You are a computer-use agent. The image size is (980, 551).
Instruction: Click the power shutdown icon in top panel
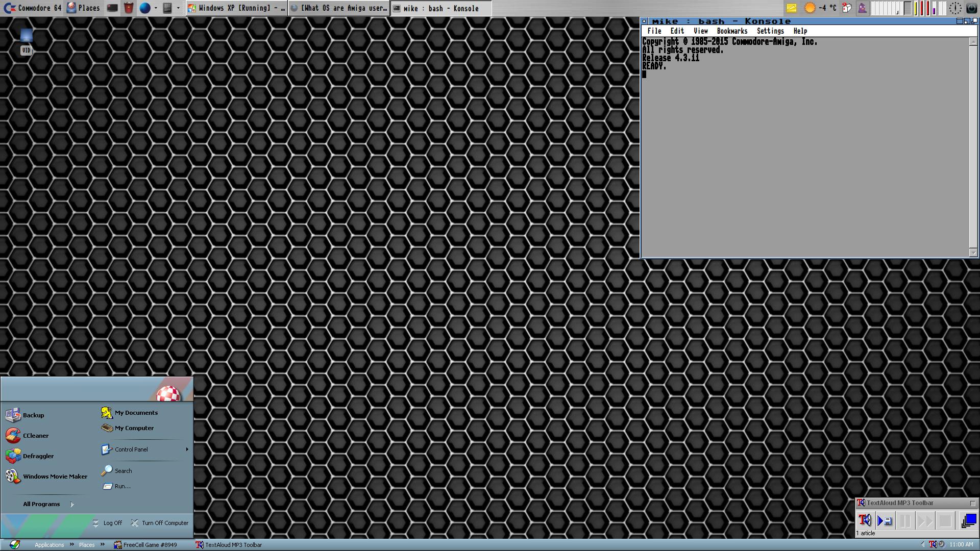pos(972,8)
